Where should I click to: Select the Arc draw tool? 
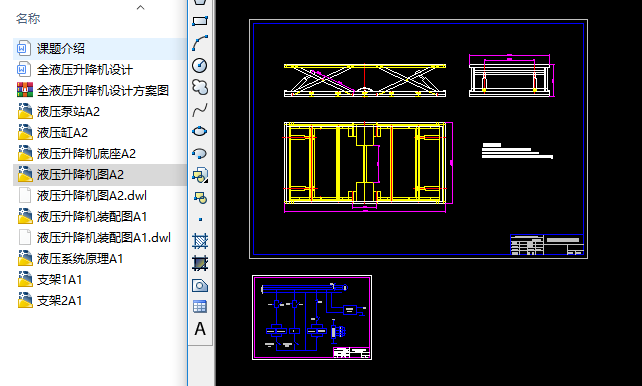[200, 43]
